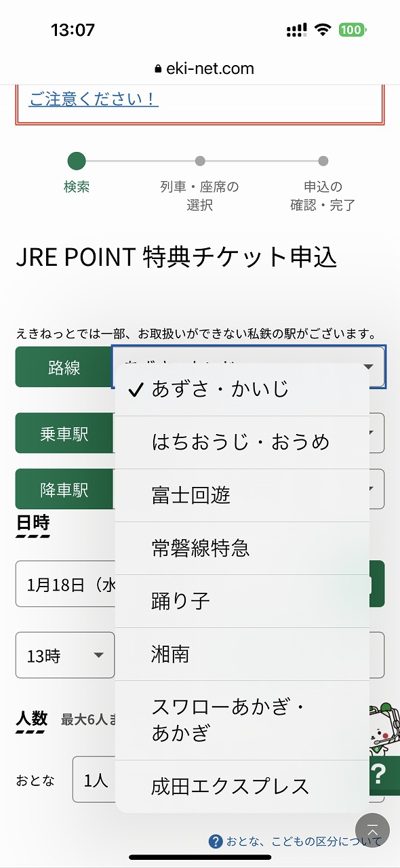Screen dimensions: 400x868
Task: Open the ご注意ください！ warning link
Action: point(93,99)
